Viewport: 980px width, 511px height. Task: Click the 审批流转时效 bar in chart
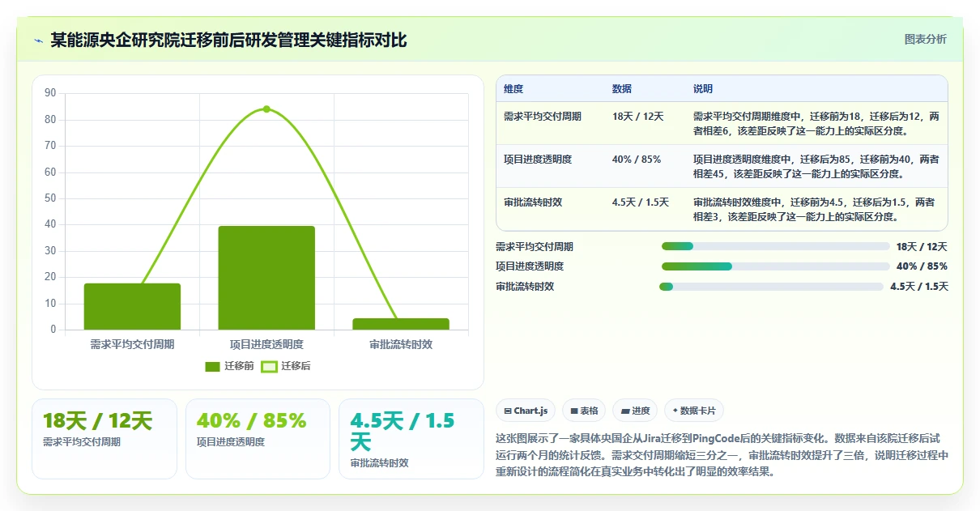[401, 324]
